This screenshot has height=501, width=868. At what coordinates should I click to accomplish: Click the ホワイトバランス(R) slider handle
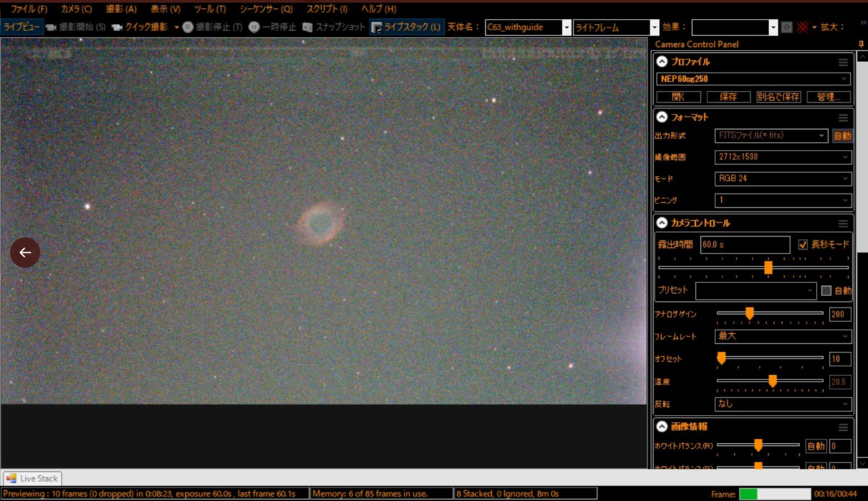[758, 445]
